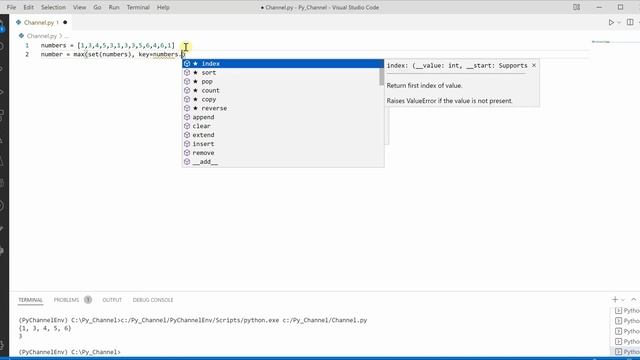Viewport: 640px width, 360px height.
Task: Run the Python file with play icon
Action: pos(611,22)
